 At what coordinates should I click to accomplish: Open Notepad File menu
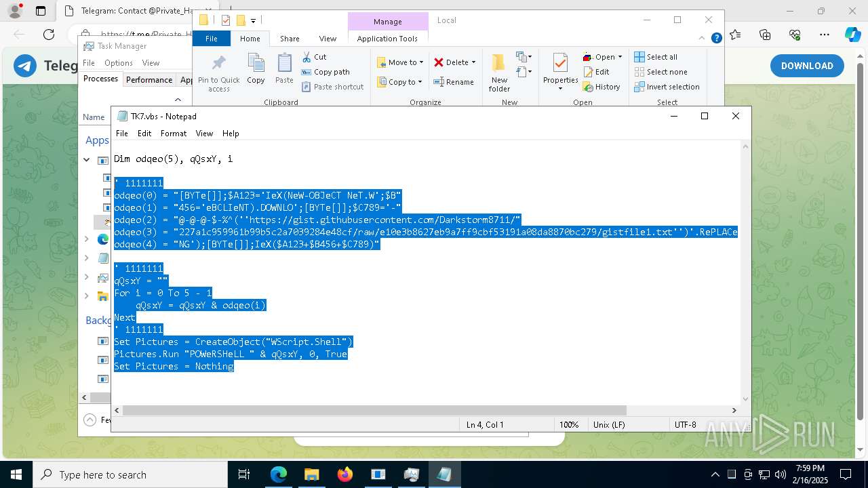[x=122, y=134]
